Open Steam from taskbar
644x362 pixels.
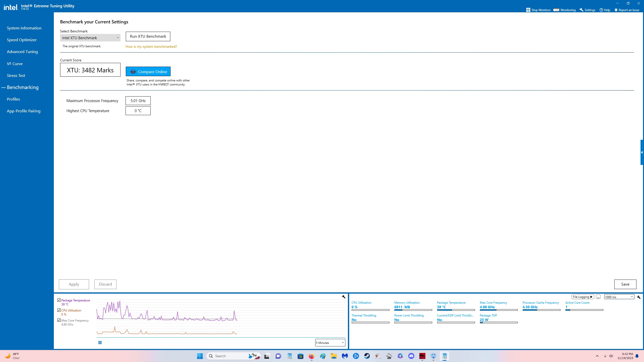coord(367,356)
